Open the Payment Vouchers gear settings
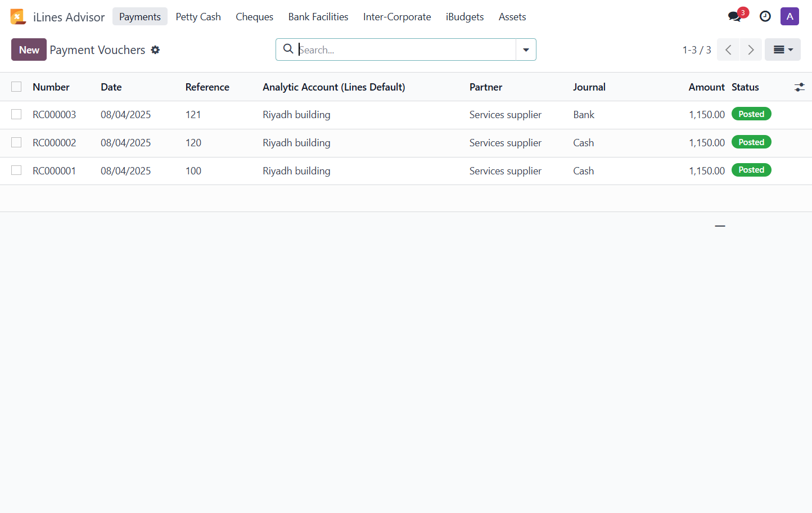 [x=155, y=50]
